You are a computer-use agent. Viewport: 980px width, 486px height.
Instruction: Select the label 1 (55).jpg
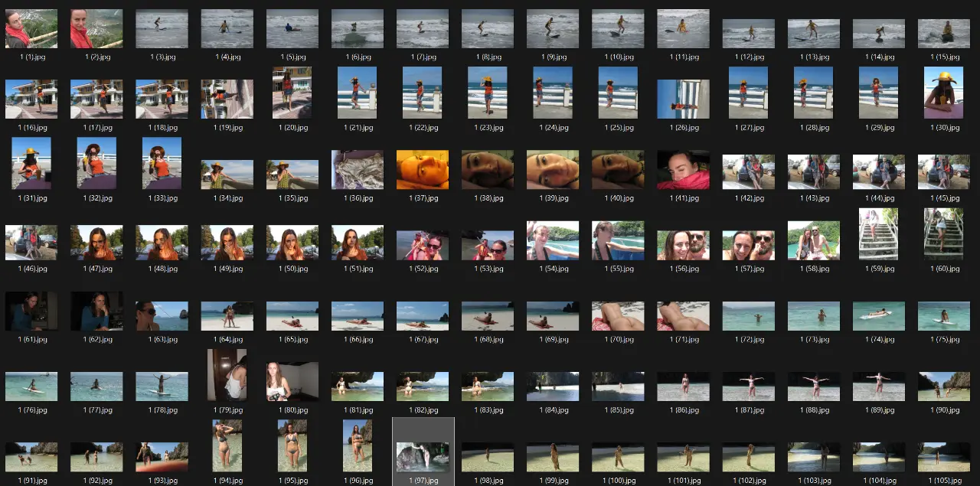point(618,269)
